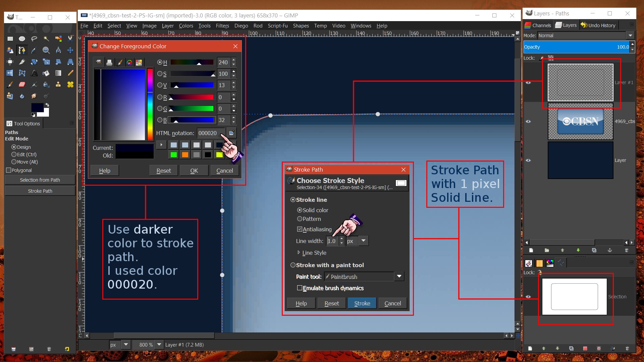
Task: Toggle the Antialiasing checkbox
Action: pyautogui.click(x=300, y=229)
